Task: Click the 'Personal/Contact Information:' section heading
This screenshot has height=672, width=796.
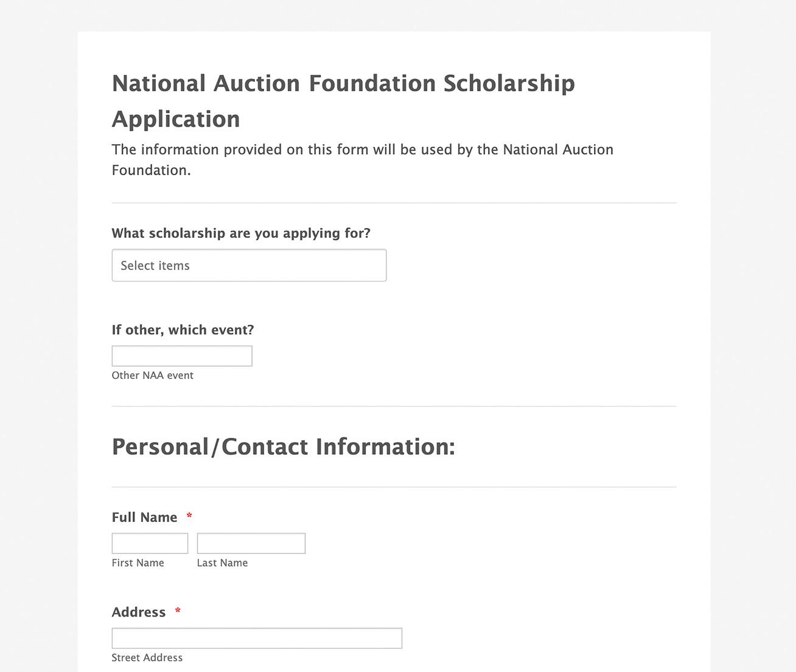Action: click(x=283, y=447)
